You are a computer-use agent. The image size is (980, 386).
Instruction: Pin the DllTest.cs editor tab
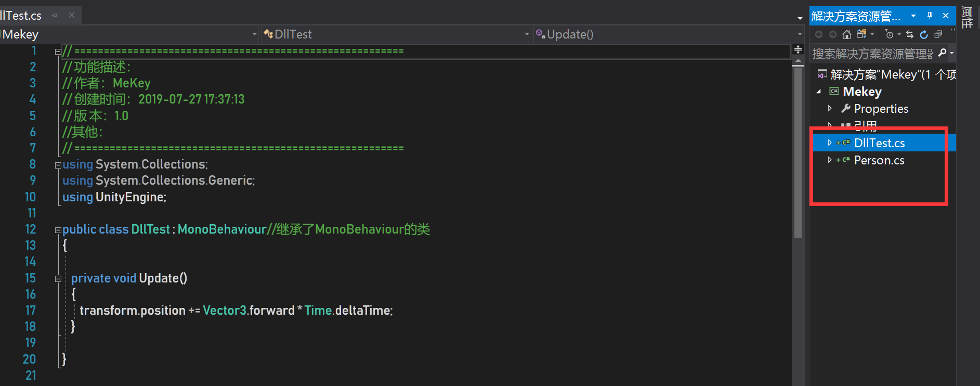(55, 16)
